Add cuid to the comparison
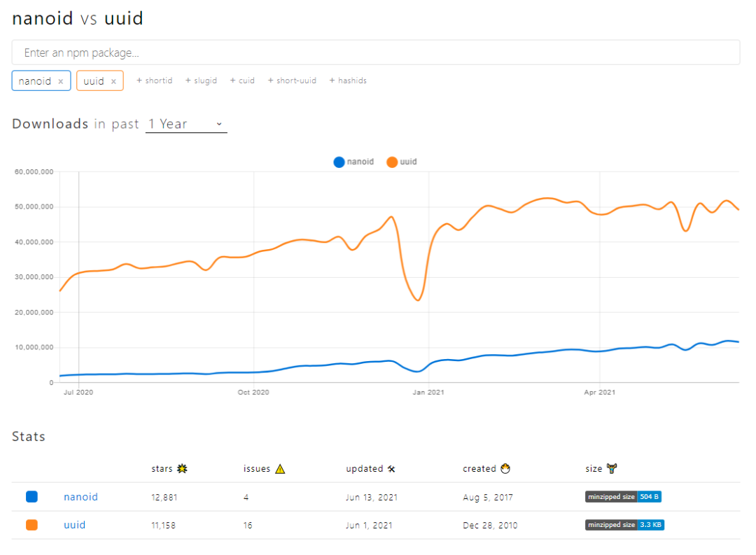 [242, 80]
